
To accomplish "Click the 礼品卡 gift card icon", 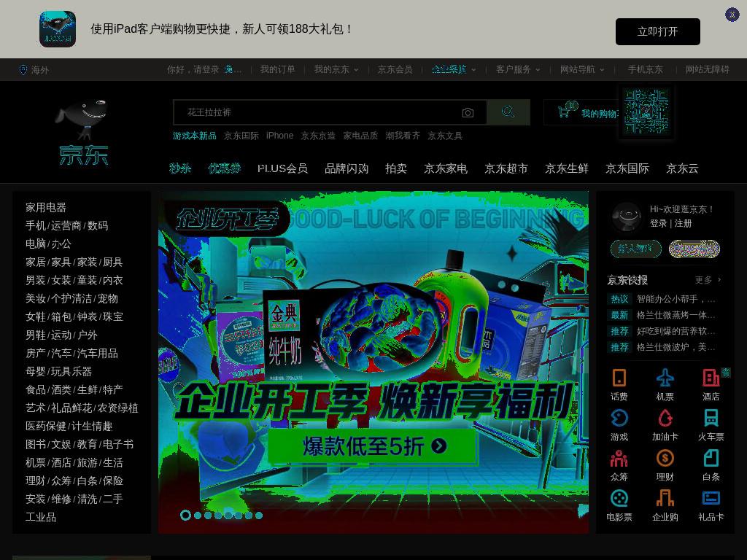I will tap(711, 499).
